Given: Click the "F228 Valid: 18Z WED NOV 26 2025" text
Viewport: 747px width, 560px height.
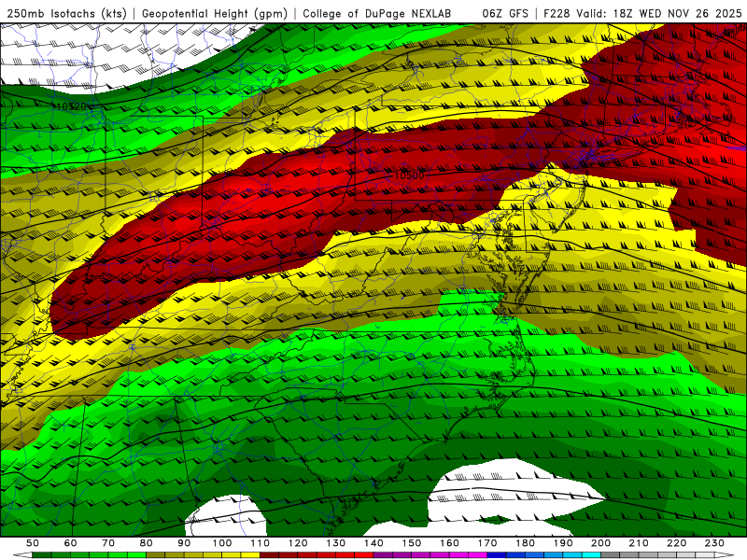Looking at the screenshot, I should click(642, 13).
